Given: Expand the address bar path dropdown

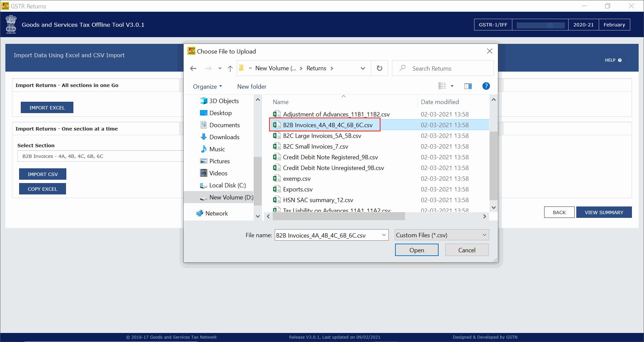Looking at the screenshot, I should 363,68.
